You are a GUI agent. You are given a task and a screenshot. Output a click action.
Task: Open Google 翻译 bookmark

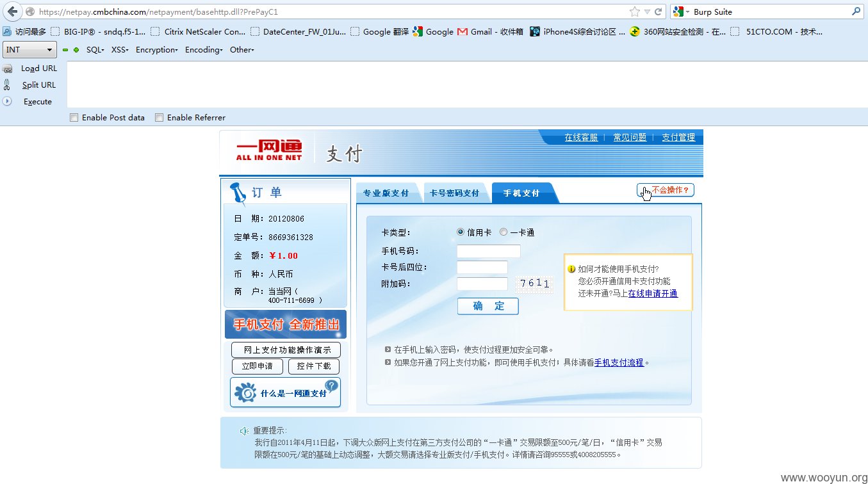380,31
